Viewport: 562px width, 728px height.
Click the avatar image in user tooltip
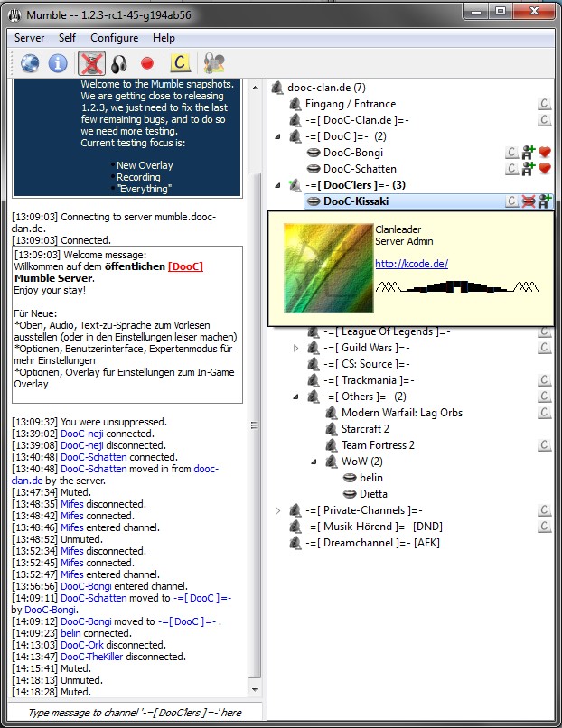328,268
